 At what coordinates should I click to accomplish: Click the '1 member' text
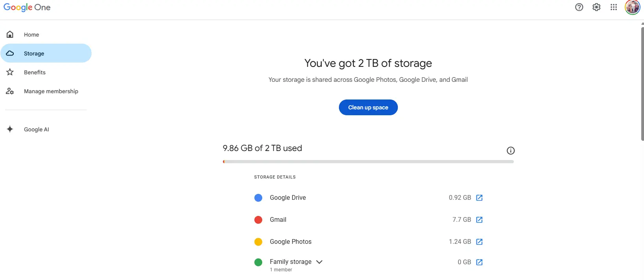281,270
